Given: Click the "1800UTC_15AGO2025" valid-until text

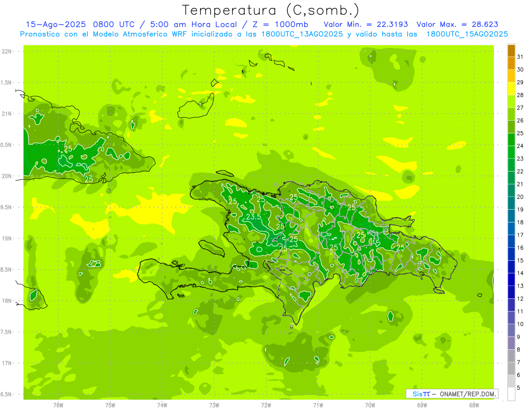Looking at the screenshot, I should [467, 34].
